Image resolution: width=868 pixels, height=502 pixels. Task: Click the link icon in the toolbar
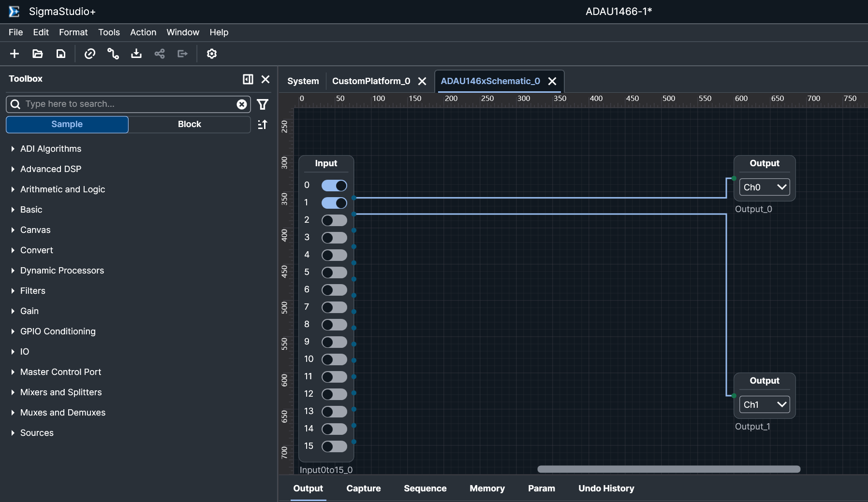(90, 54)
